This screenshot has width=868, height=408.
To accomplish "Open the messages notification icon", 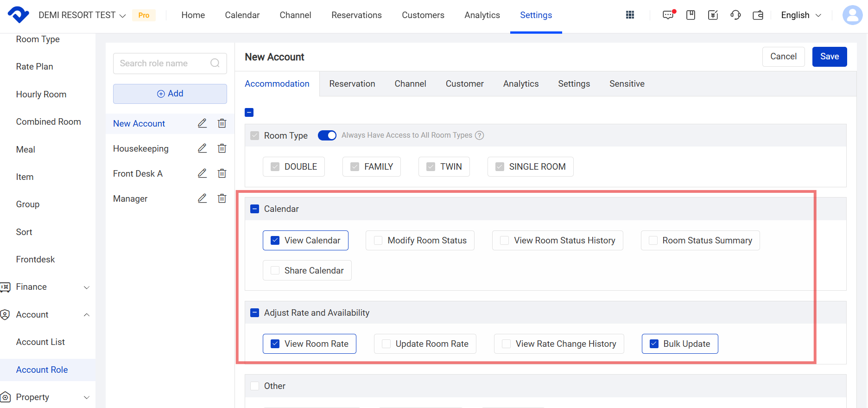I will pos(668,15).
